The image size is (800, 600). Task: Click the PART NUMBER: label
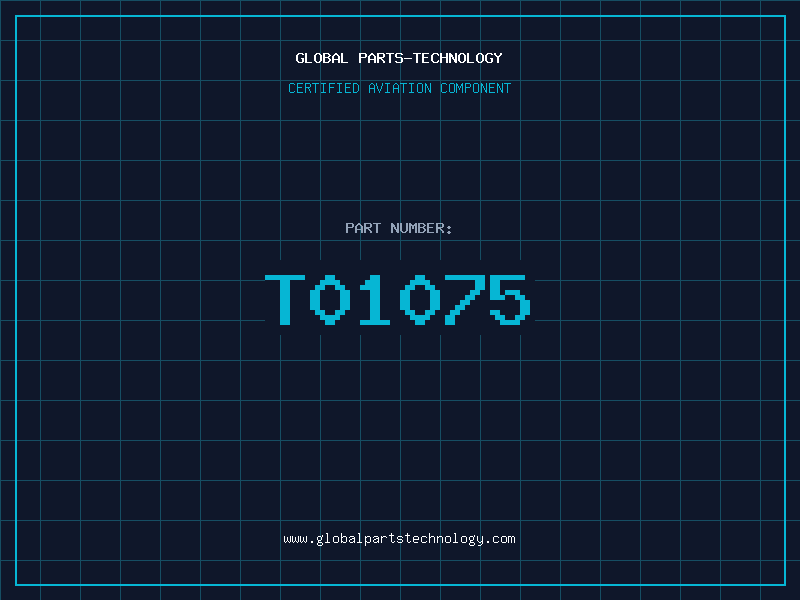click(x=399, y=228)
